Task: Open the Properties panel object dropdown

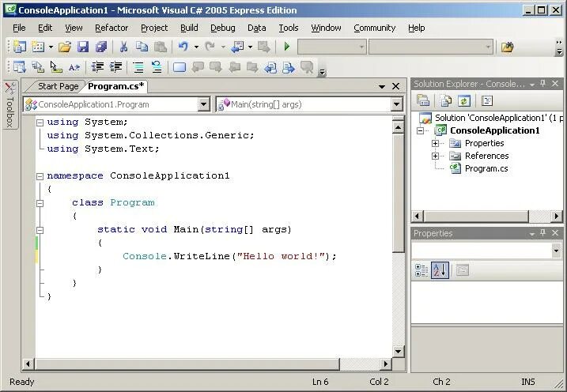Action: (x=556, y=251)
